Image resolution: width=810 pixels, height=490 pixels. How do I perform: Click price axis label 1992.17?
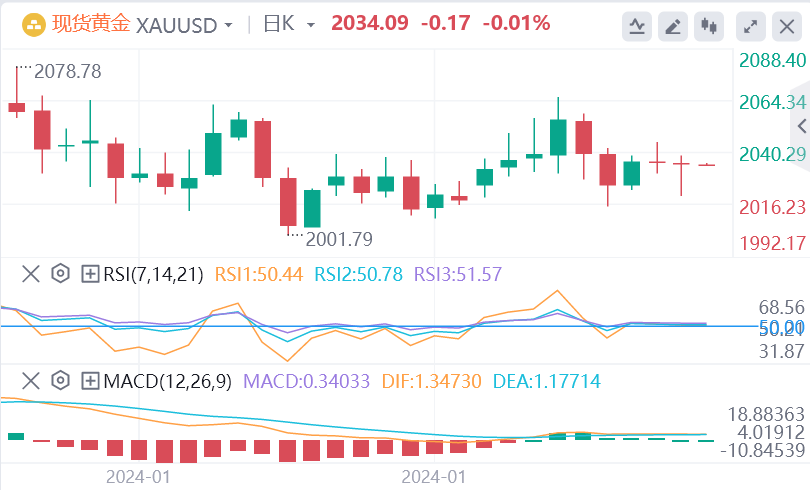pyautogui.click(x=772, y=243)
